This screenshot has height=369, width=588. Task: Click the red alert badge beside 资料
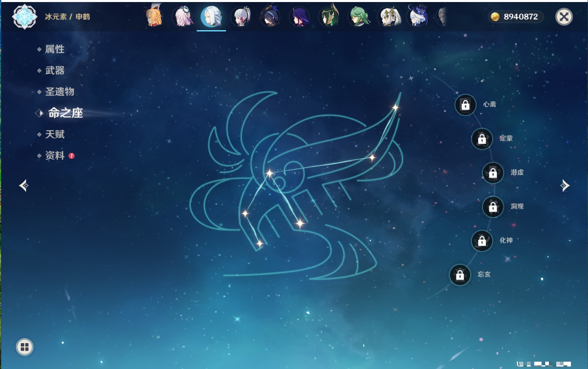(x=72, y=156)
